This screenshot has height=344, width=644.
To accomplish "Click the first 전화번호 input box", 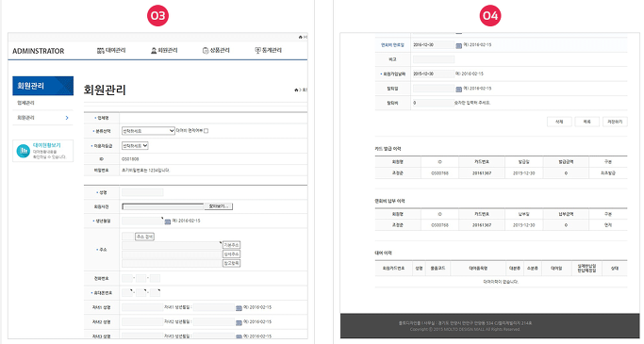I will coord(127,278).
